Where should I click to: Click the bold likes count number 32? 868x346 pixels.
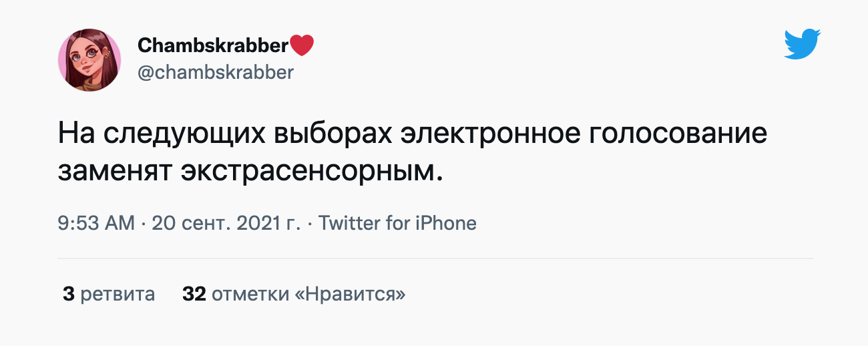(194, 294)
